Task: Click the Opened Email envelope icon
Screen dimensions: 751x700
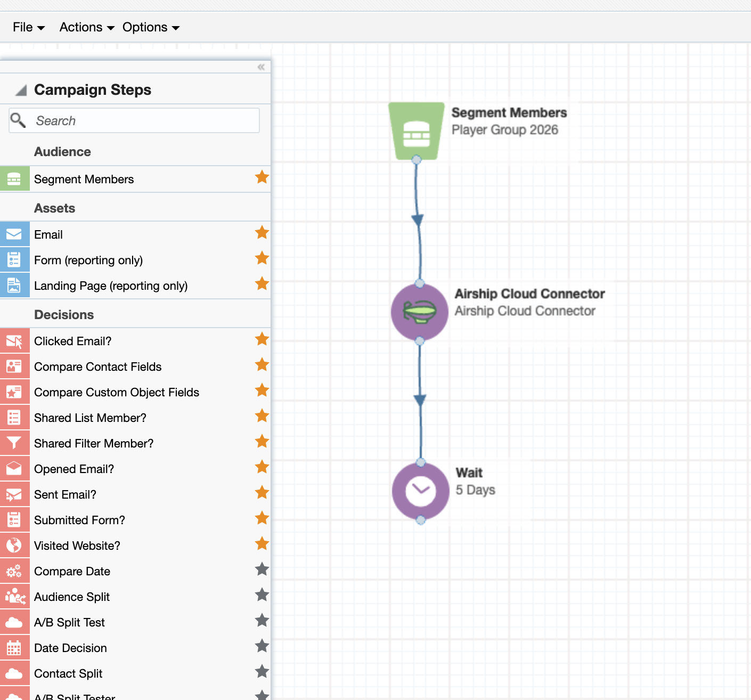Action: 14,469
